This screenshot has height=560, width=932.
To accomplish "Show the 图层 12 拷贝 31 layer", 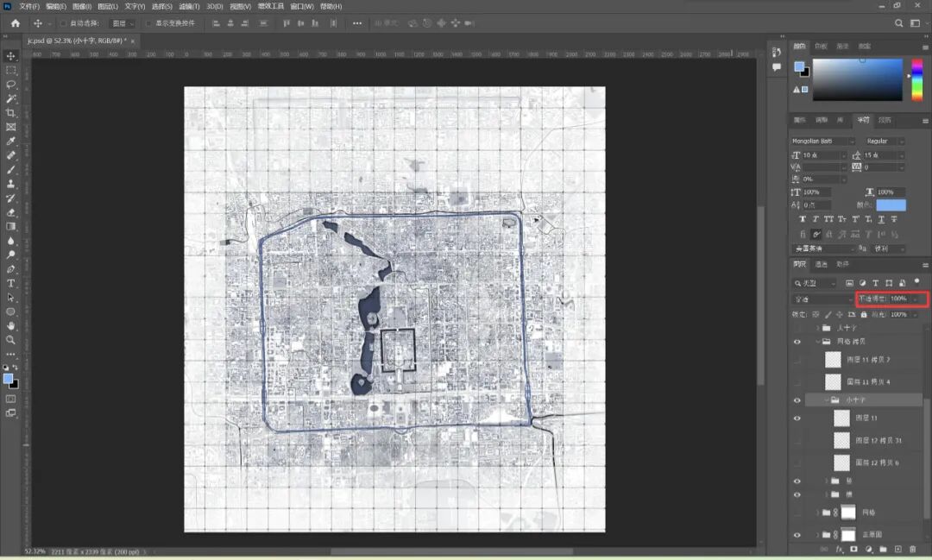I will tap(797, 441).
